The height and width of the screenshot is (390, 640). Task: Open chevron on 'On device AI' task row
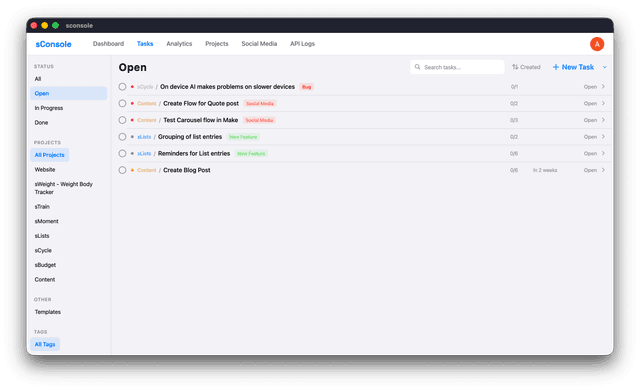[x=603, y=86]
